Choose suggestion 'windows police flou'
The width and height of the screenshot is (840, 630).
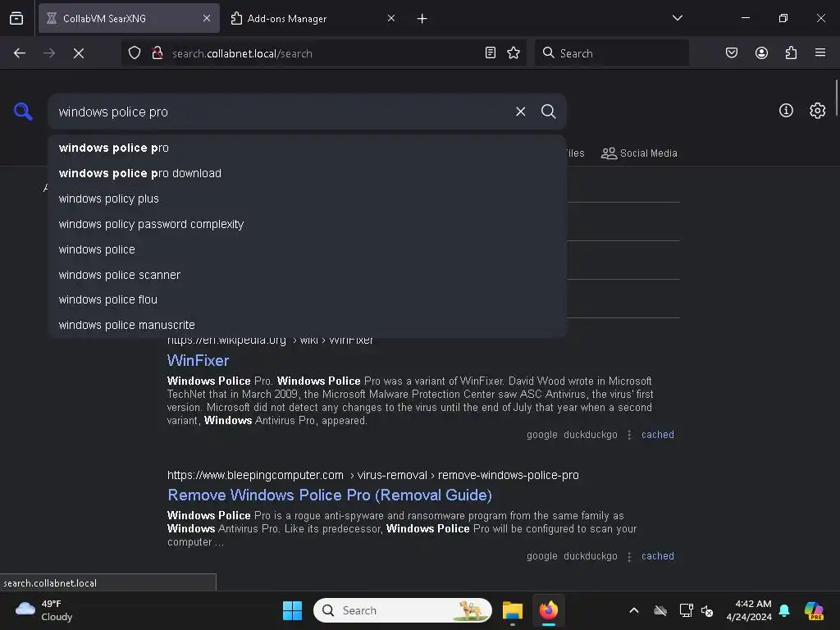click(307, 300)
